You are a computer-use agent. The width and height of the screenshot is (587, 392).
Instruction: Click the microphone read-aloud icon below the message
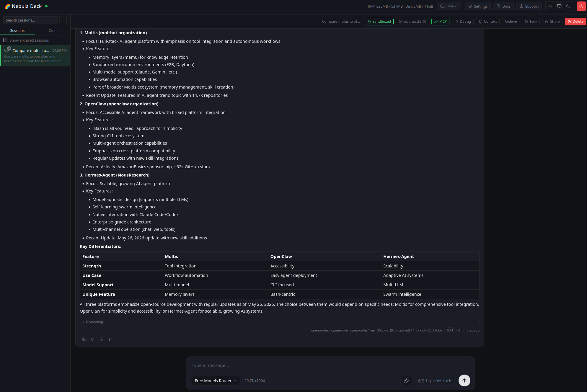(x=102, y=339)
